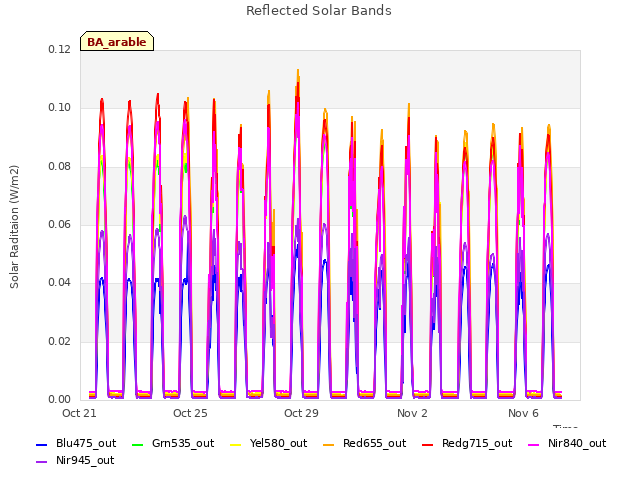
Task: Toggle the Red655_out legend entry
Action: (x=364, y=443)
